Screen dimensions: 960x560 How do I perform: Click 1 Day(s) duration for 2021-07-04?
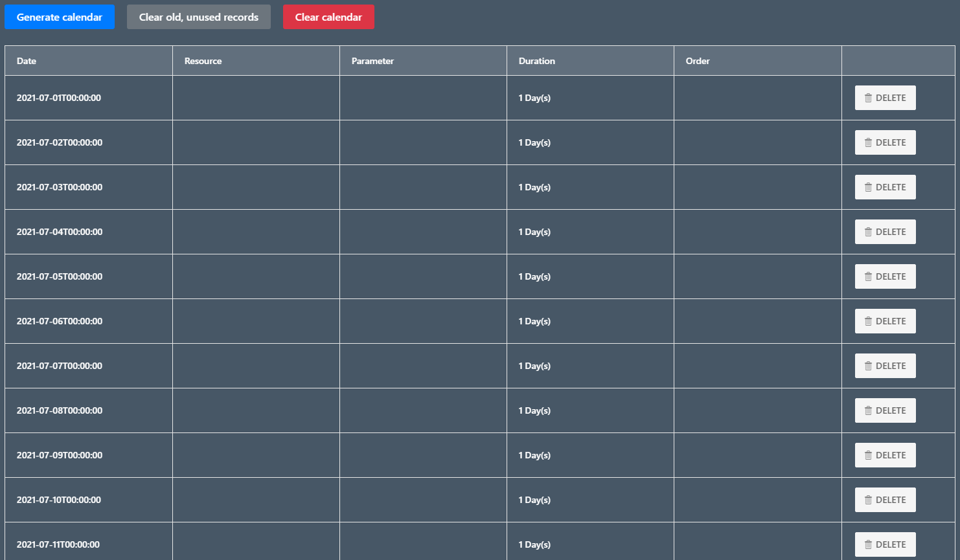click(534, 232)
